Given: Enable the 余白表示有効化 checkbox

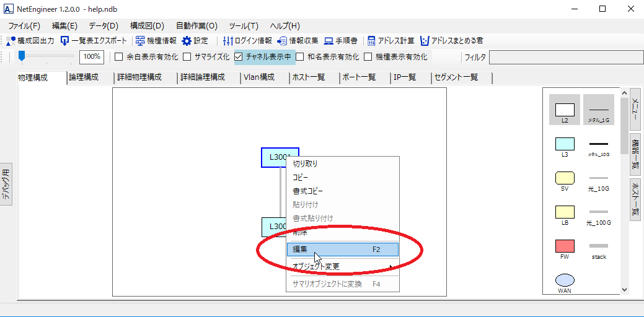Looking at the screenshot, I should pos(119,57).
